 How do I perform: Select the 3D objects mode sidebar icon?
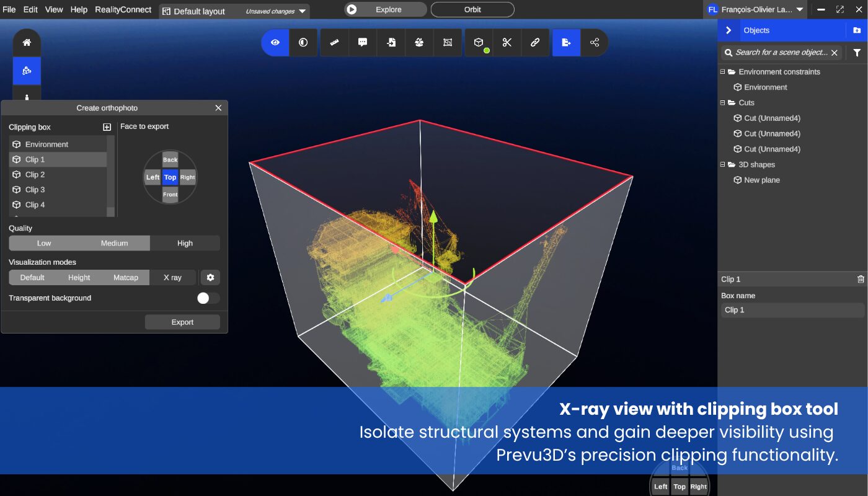coord(27,71)
